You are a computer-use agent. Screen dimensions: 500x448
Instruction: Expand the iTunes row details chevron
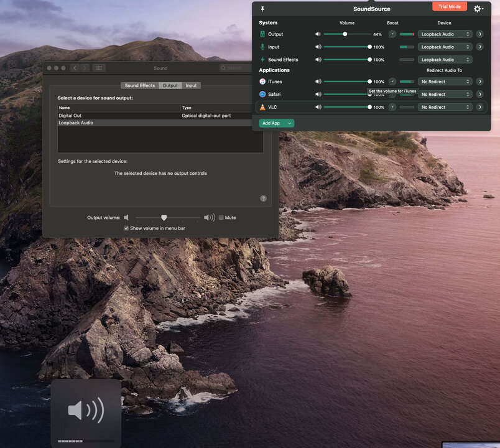click(480, 82)
